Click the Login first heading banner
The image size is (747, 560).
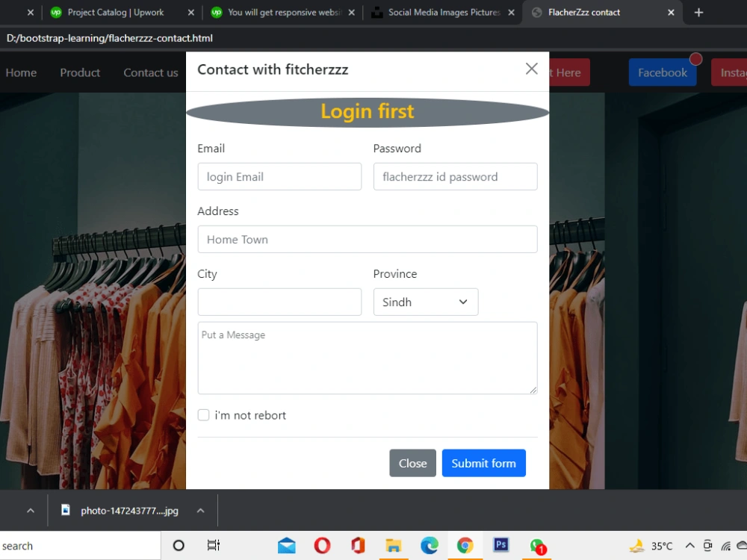(368, 113)
